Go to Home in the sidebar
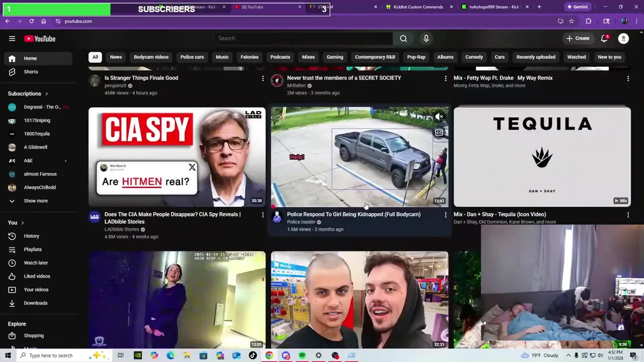Viewport: 644px width, 362px height. pos(38,58)
